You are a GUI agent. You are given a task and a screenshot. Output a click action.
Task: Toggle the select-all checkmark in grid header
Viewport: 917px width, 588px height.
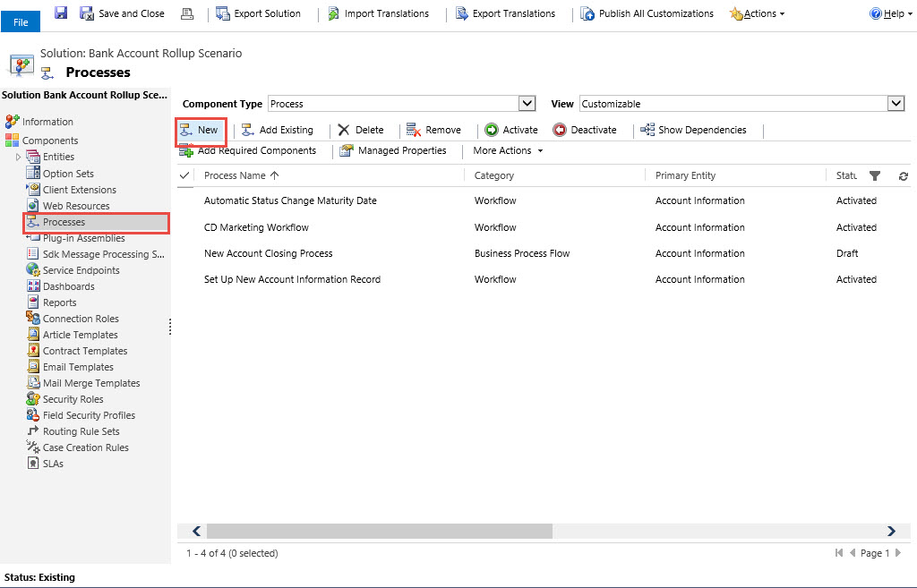[x=185, y=175]
